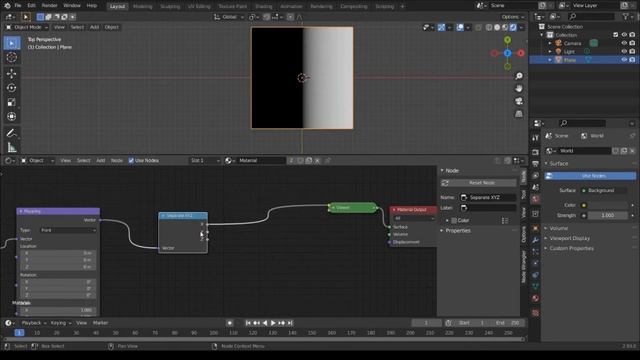Viewport: 640px width, 360px height.
Task: Jump to the timeline end frame
Action: [x=290, y=323]
